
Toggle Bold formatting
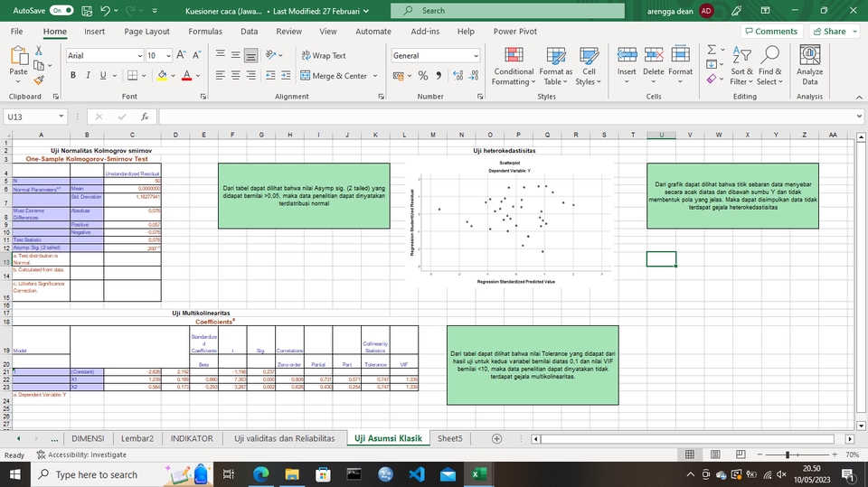point(73,75)
